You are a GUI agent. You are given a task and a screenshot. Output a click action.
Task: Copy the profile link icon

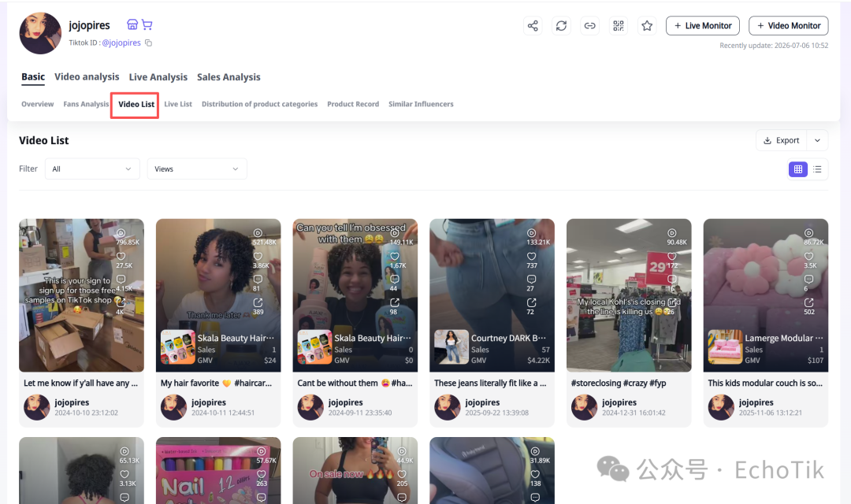589,25
